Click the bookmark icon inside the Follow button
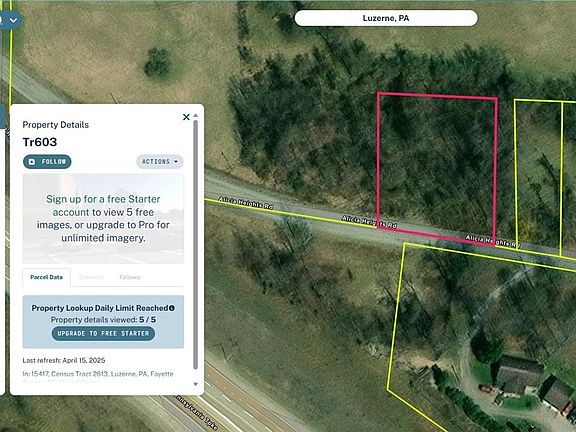The height and width of the screenshot is (432, 576). click(x=32, y=162)
